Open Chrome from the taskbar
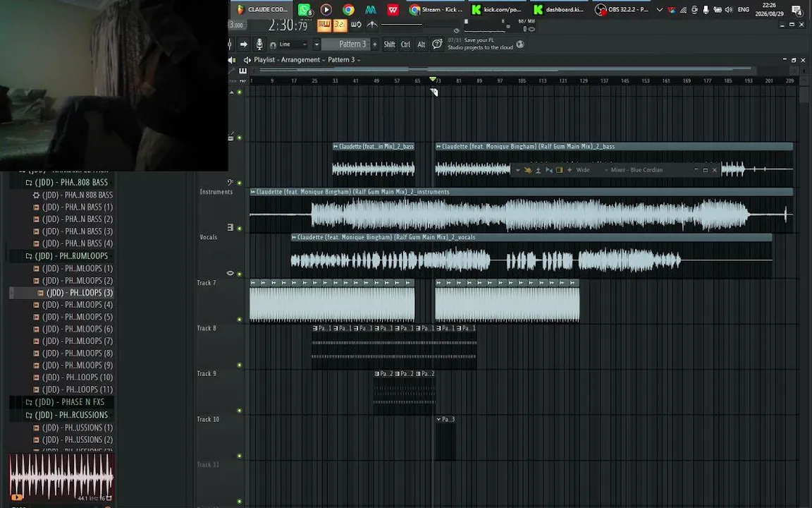 tap(348, 9)
